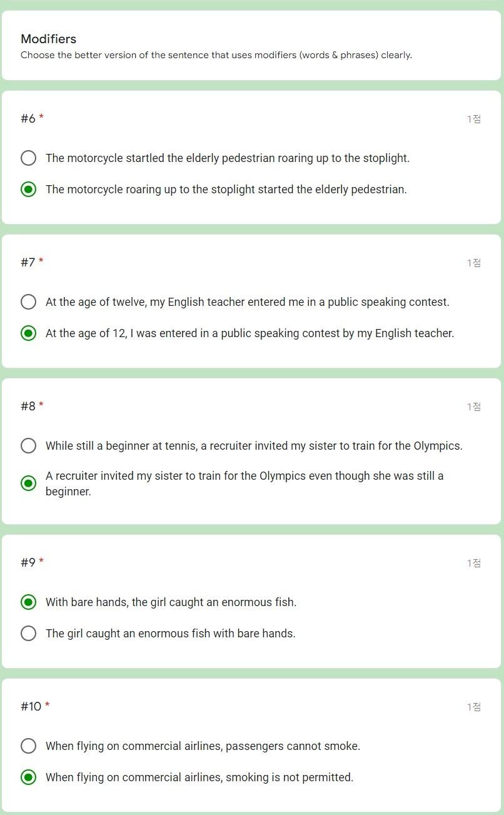
Task: Click the question #9 heading
Action: point(29,562)
